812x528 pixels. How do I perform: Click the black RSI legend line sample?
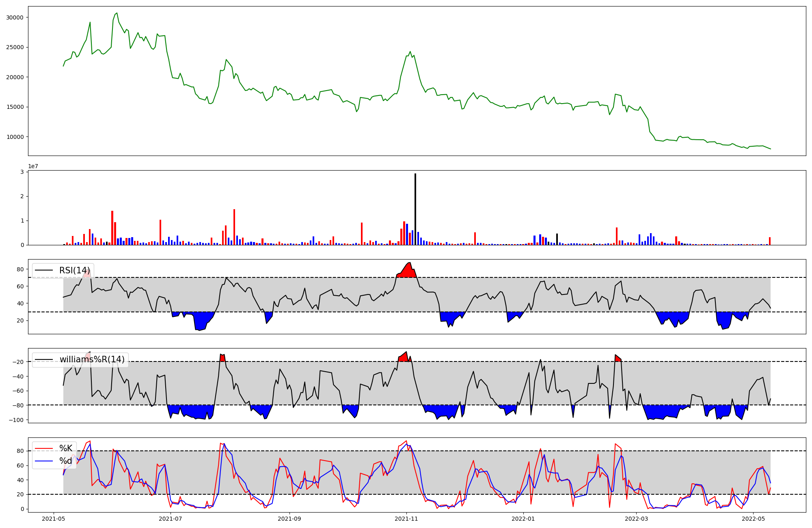coord(44,270)
